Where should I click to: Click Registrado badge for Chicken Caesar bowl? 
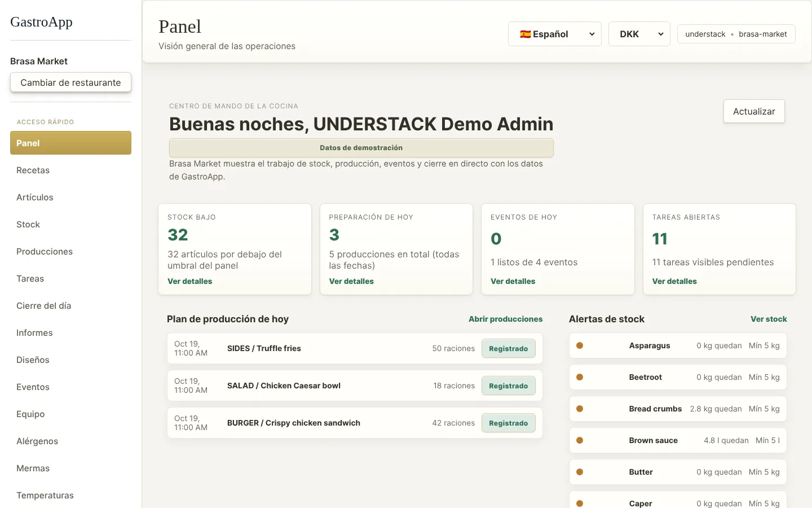click(509, 386)
